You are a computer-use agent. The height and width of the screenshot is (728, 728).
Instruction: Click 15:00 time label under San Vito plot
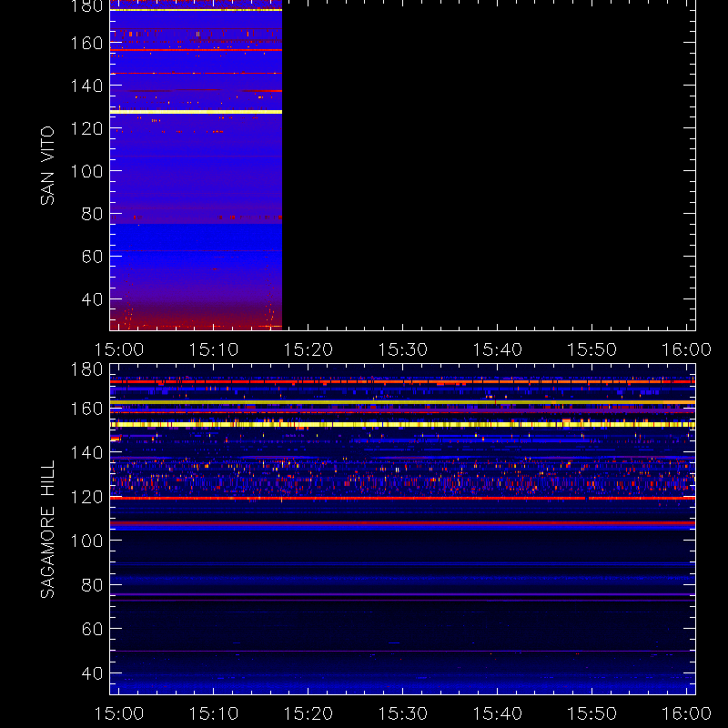pyautogui.click(x=119, y=349)
